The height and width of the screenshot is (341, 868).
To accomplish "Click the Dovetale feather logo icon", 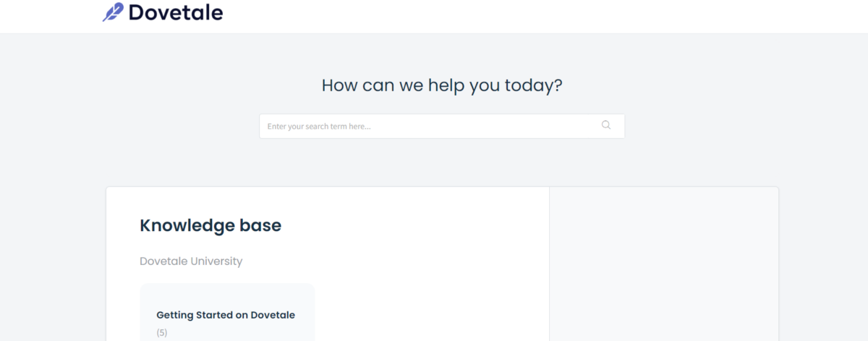I will 113,12.
